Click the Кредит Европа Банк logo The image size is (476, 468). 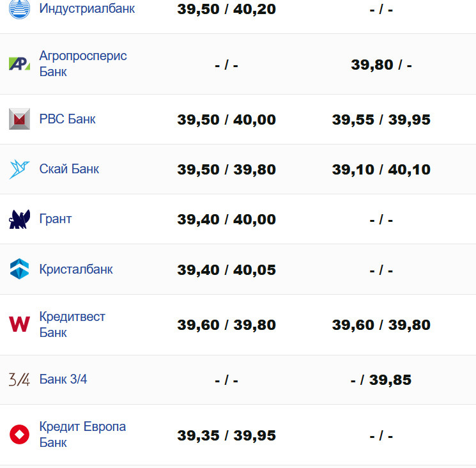pyautogui.click(x=19, y=435)
